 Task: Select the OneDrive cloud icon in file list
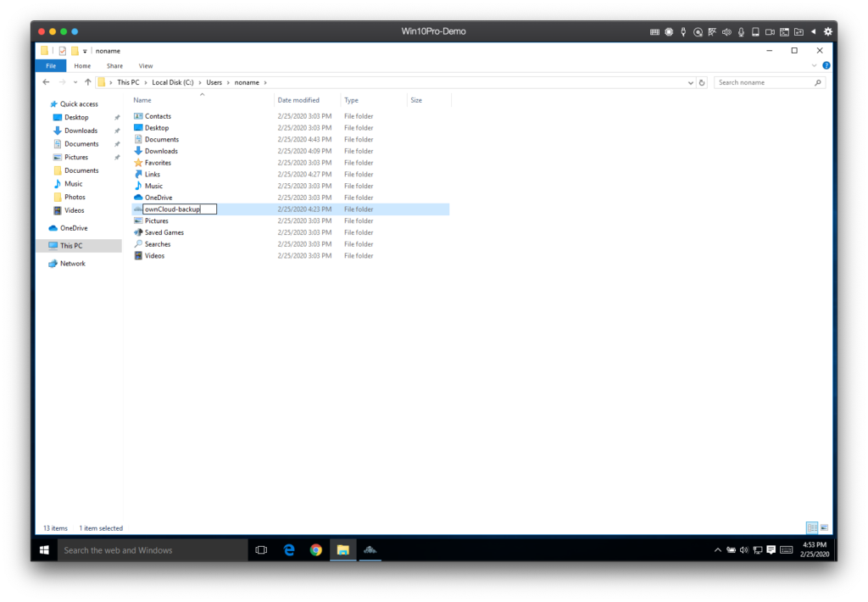(x=138, y=198)
